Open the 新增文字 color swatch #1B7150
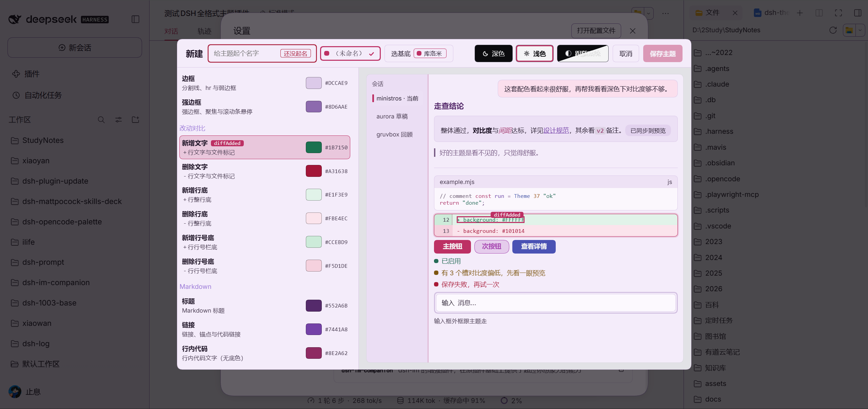Image resolution: width=868 pixels, height=409 pixels. [314, 147]
